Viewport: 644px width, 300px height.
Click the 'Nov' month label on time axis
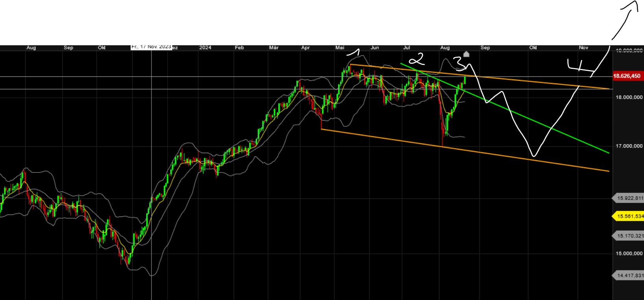[x=583, y=48]
